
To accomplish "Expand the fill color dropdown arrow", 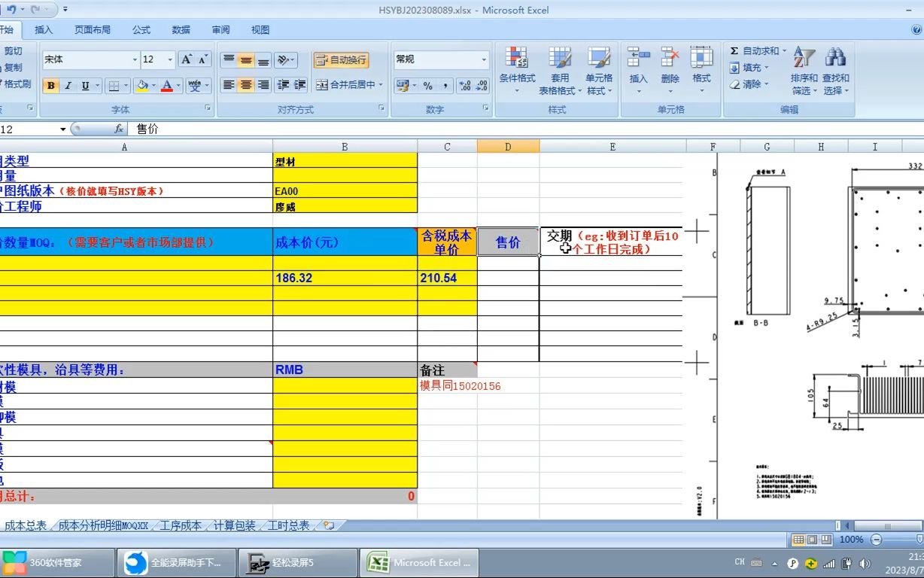I will click(x=155, y=87).
